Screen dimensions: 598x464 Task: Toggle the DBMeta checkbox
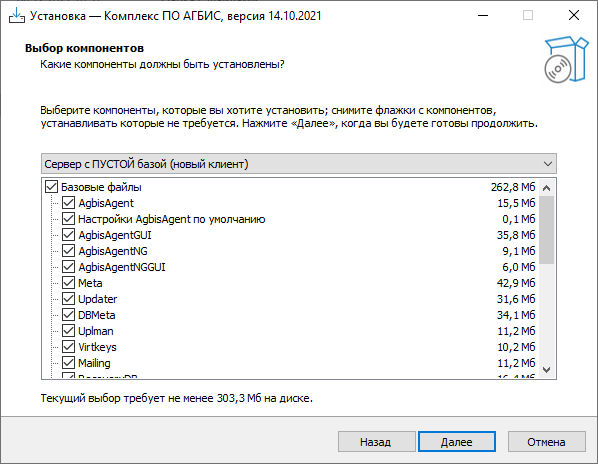point(68,315)
